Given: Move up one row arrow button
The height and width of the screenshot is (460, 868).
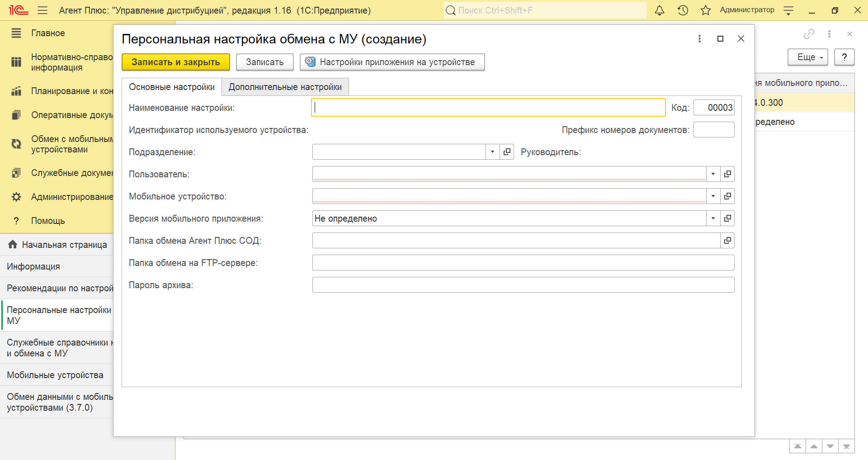Looking at the screenshot, I should (x=814, y=446).
